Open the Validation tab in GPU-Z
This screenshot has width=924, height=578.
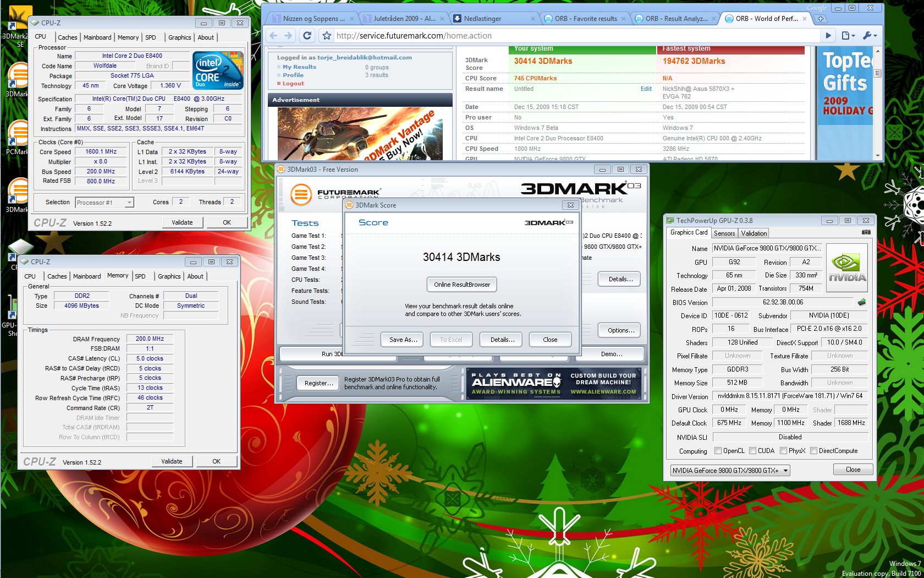[754, 233]
